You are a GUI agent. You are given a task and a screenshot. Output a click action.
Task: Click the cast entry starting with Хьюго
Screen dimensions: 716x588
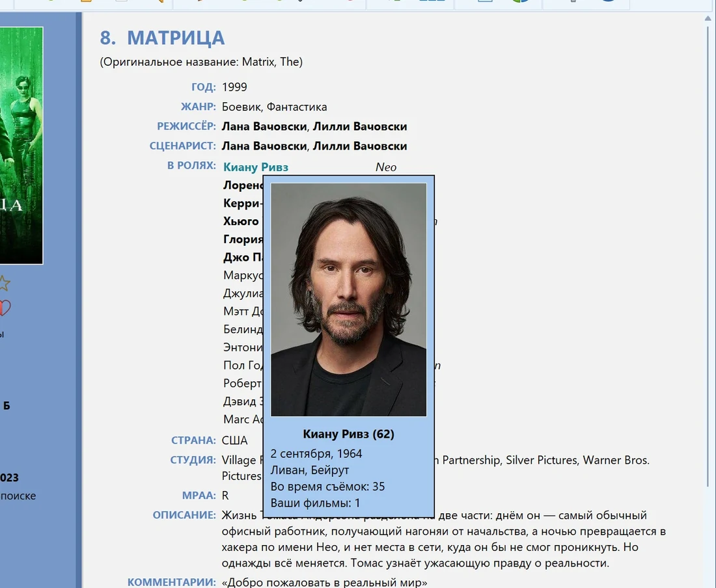coord(241,221)
